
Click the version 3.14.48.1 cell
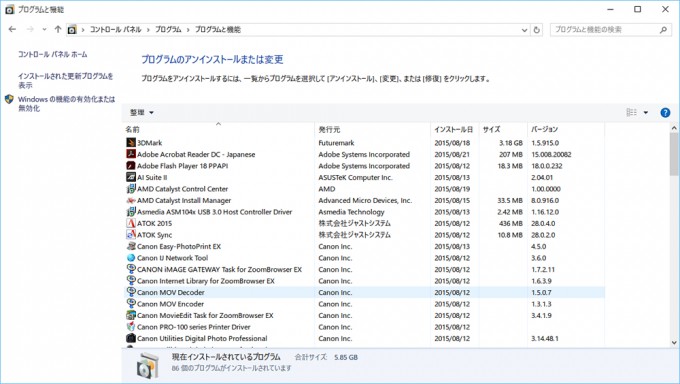(545, 338)
